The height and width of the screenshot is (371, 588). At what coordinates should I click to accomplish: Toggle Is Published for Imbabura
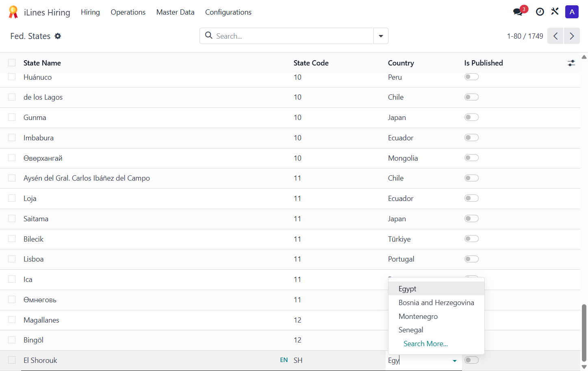pos(471,137)
